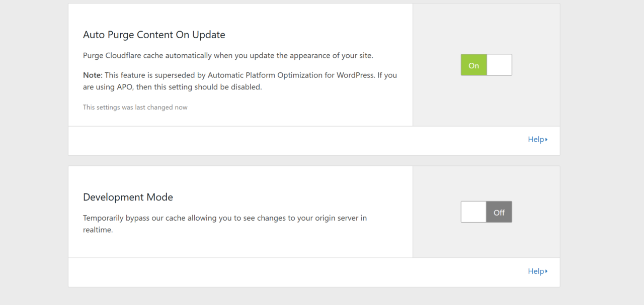Expand the Help arrow under Auto Purge

[546, 140]
